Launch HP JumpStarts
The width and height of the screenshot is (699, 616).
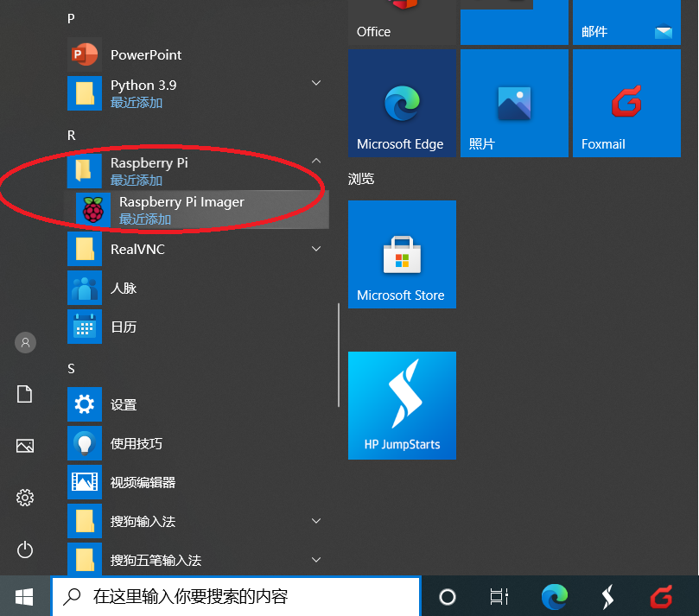(401, 405)
